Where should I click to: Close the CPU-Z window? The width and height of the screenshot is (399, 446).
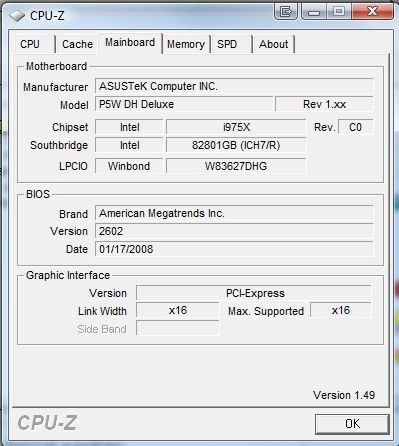point(372,12)
